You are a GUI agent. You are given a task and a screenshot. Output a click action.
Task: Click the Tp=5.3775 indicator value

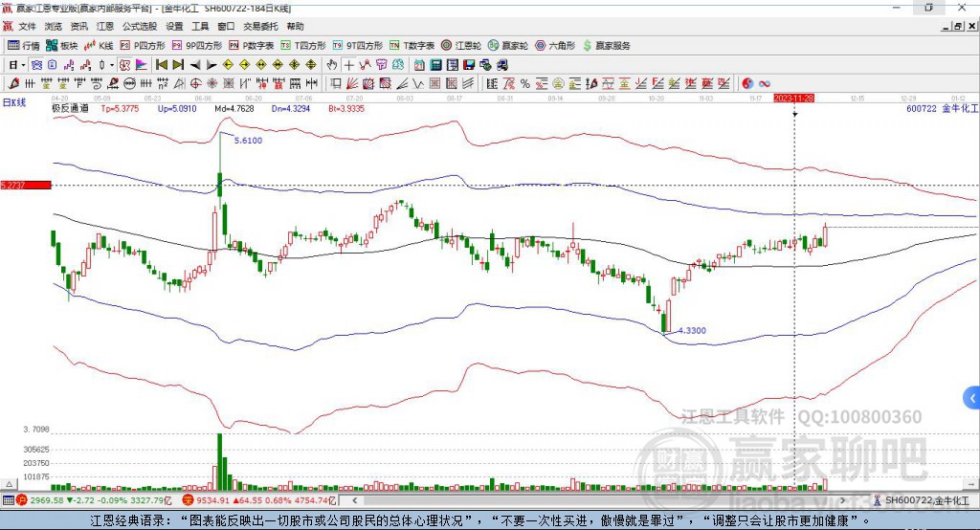point(120,108)
